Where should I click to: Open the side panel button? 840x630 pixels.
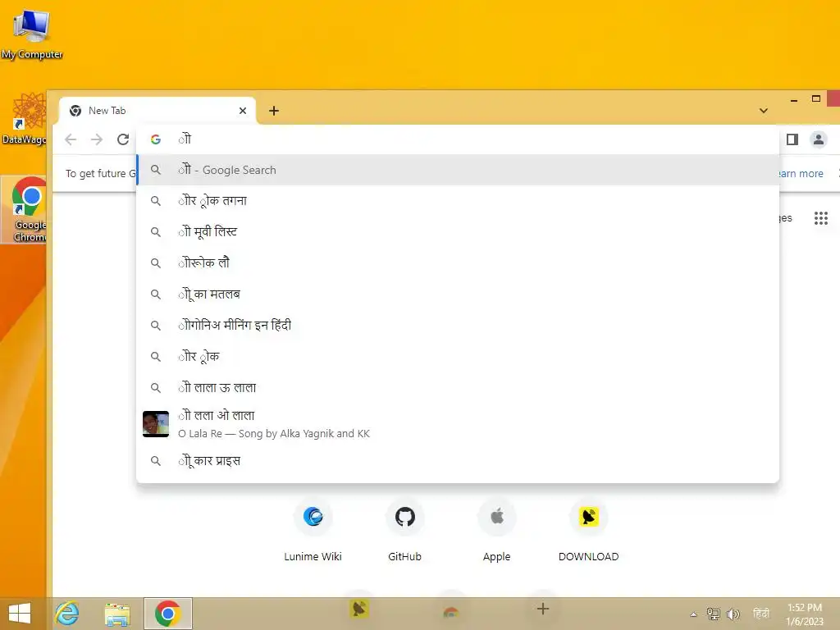coord(792,139)
